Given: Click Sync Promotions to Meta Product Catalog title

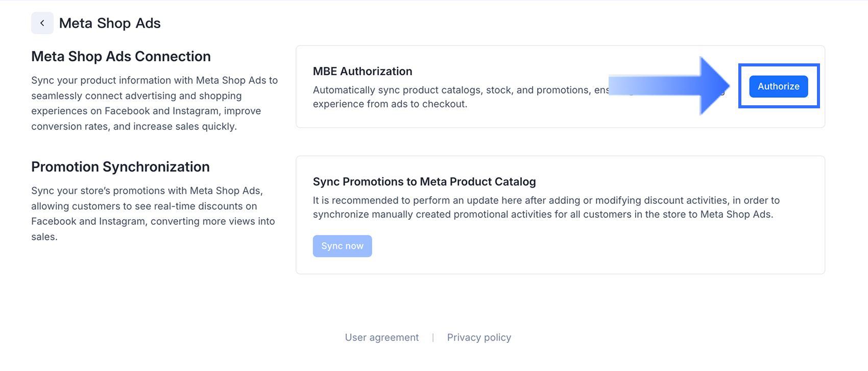Looking at the screenshot, I should point(424,182).
